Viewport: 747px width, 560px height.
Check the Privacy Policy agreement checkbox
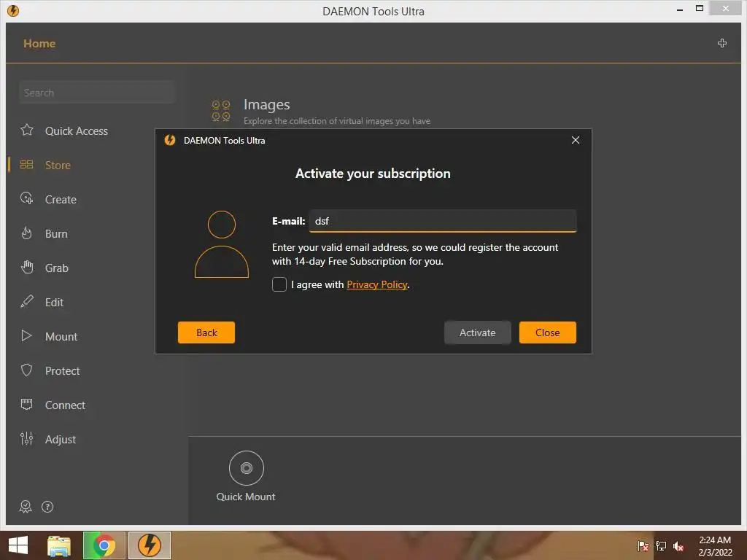(279, 284)
